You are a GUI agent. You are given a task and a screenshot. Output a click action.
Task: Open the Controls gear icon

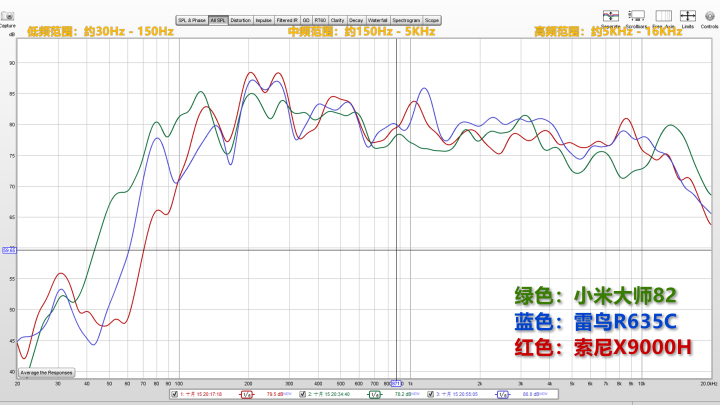(x=709, y=15)
